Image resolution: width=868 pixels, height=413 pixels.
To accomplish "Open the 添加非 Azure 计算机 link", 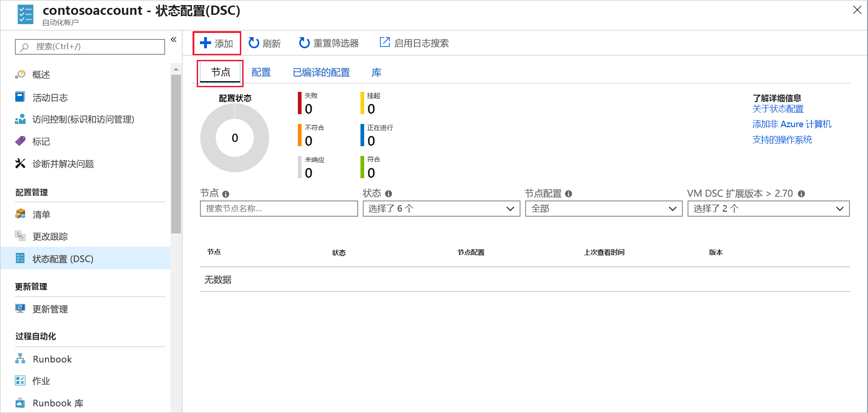I will pyautogui.click(x=792, y=124).
